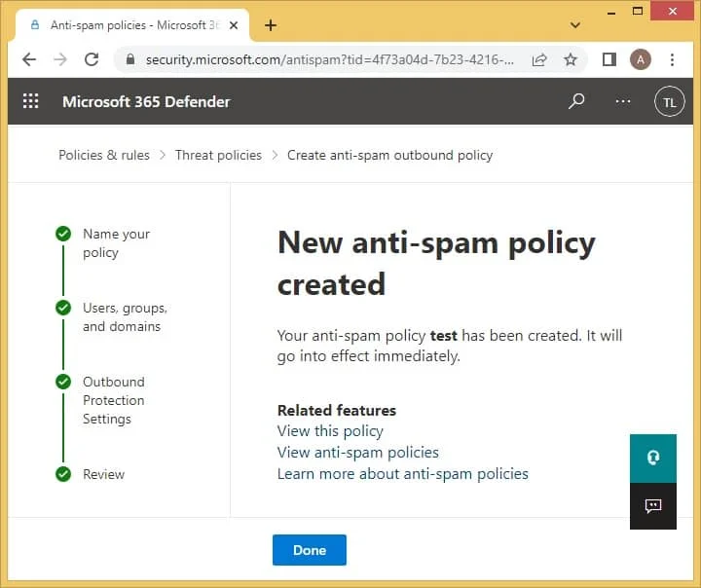Go to Policies & rules breadcrumb
The height and width of the screenshot is (588, 701).
tap(104, 155)
